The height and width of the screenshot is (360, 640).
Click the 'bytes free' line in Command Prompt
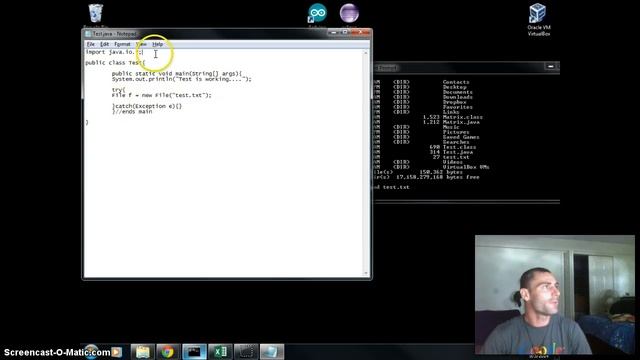427,177
